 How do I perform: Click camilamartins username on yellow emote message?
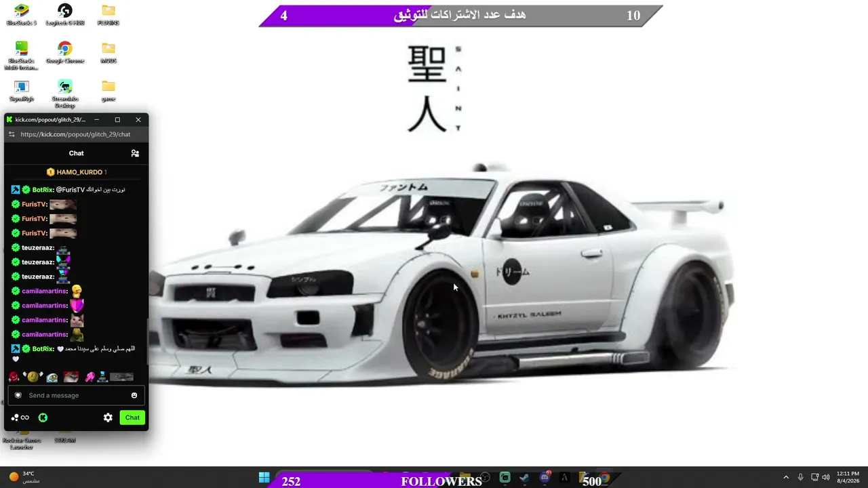click(44, 291)
